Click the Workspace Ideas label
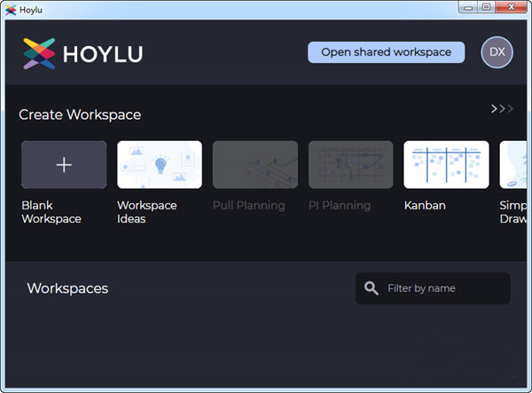 (x=147, y=212)
